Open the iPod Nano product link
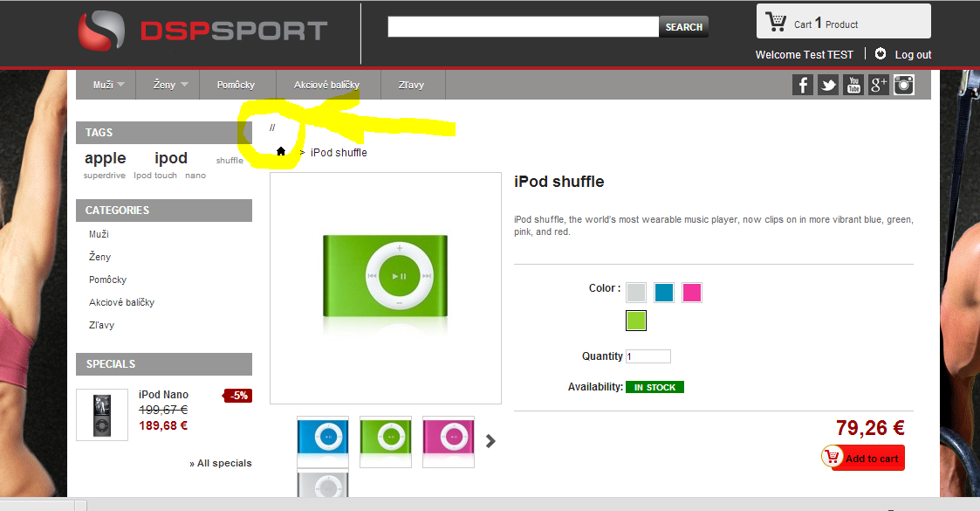This screenshot has height=511, width=980. [163, 395]
